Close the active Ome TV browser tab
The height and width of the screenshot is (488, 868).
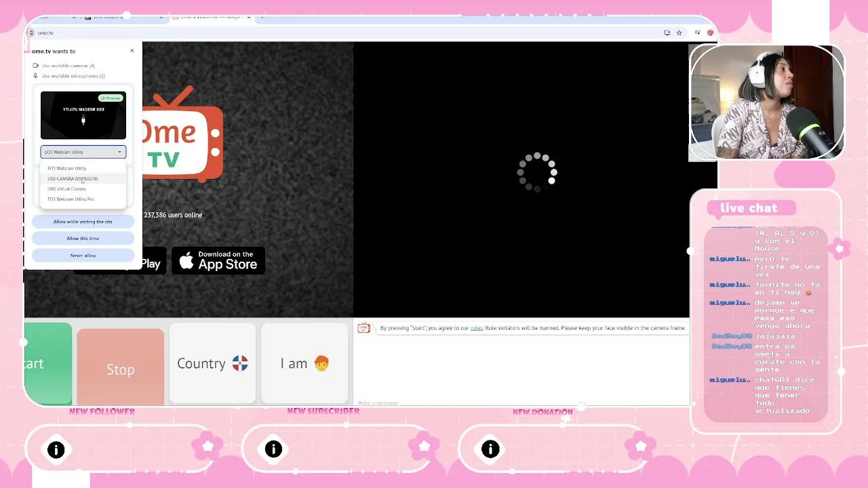click(x=248, y=17)
